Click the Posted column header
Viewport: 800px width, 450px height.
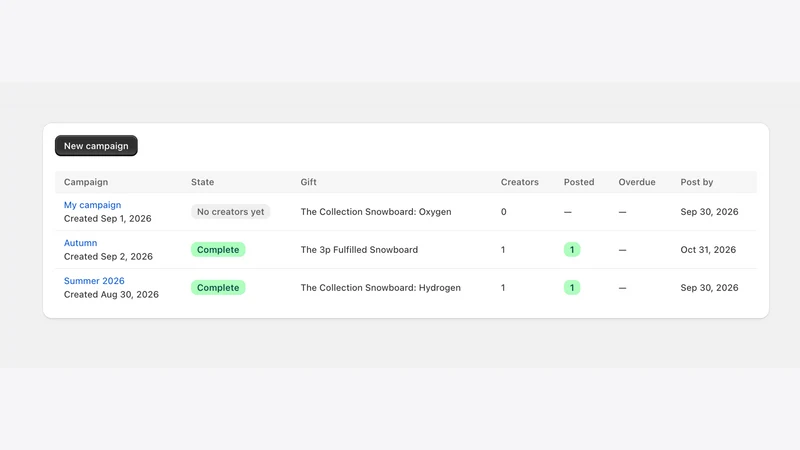[579, 182]
